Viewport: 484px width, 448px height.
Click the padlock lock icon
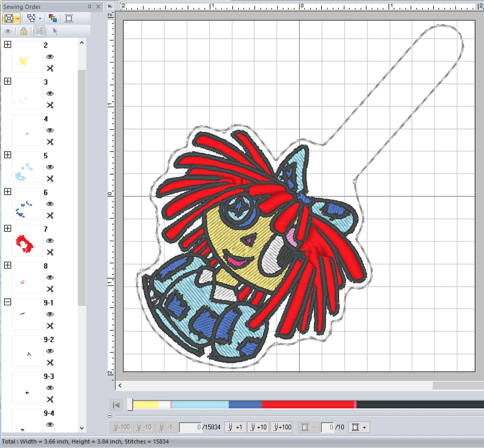click(23, 31)
